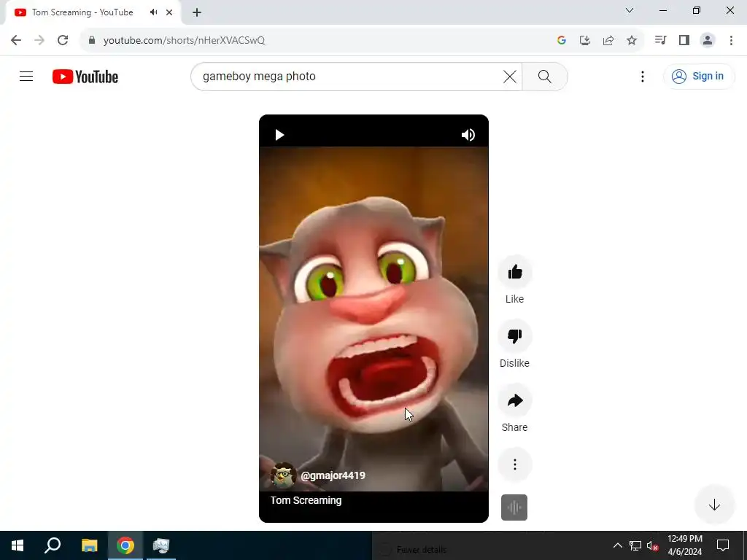
Task: Open system volume tray icon
Action: click(652, 545)
